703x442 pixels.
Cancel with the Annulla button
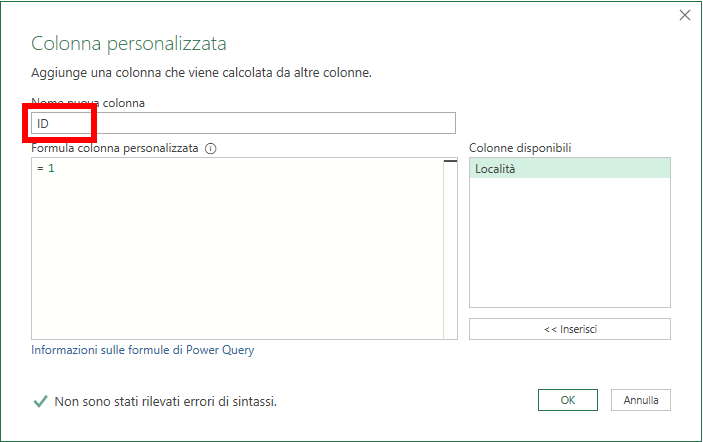click(x=641, y=400)
